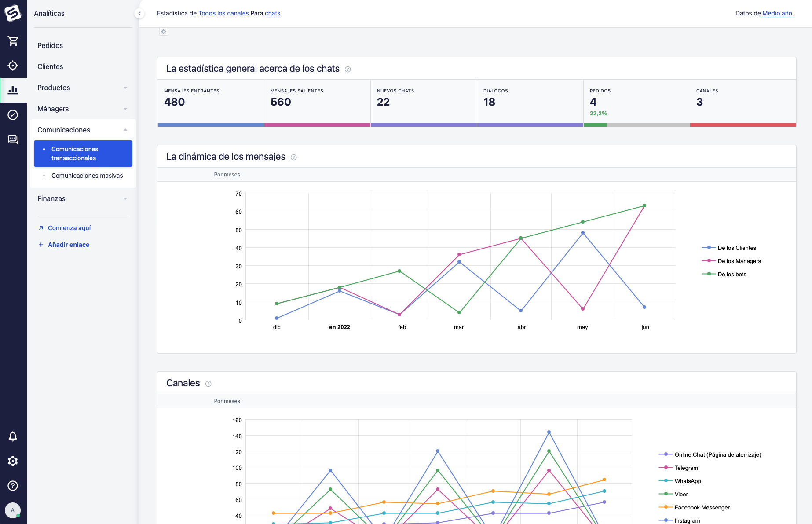The width and height of the screenshot is (812, 524).
Task: Open the tasks checkmark circle icon
Action: pyautogui.click(x=13, y=115)
